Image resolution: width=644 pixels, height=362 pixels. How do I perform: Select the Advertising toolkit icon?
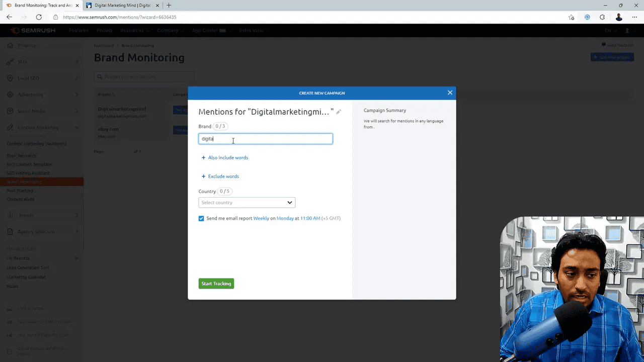click(x=10, y=95)
